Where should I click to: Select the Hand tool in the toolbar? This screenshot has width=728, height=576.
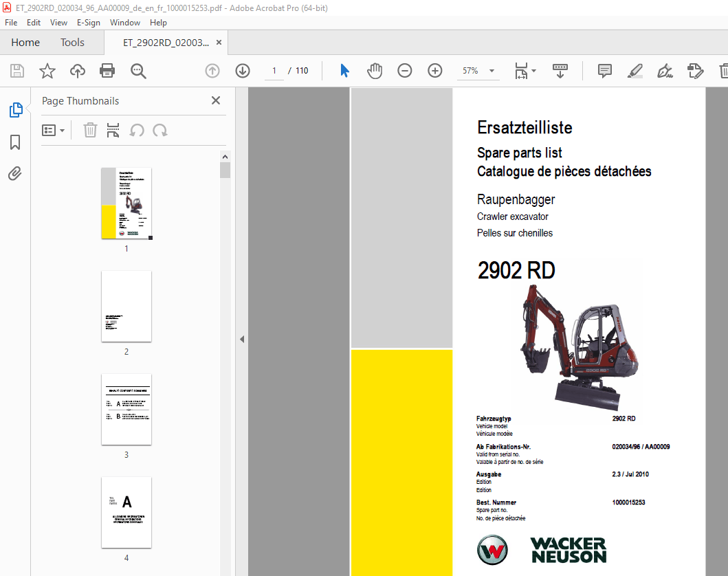click(375, 71)
